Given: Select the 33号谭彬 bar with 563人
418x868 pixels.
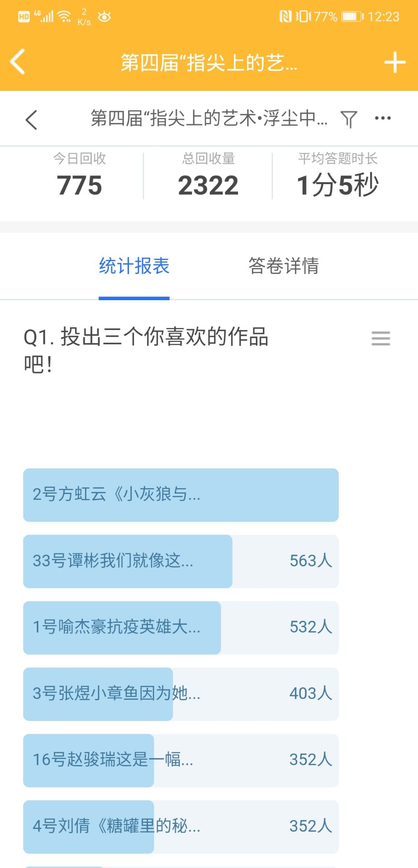Looking at the screenshot, I should click(180, 561).
